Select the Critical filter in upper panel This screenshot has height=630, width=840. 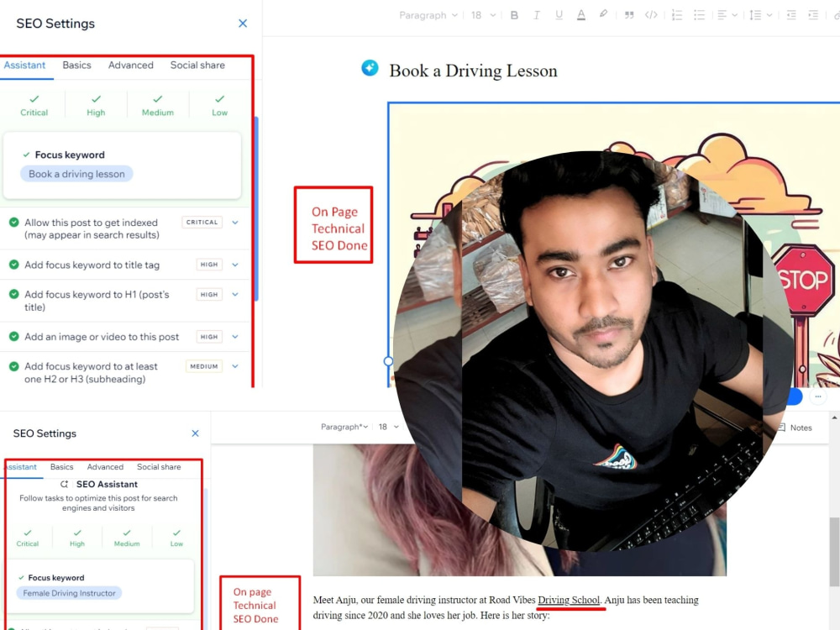click(34, 105)
